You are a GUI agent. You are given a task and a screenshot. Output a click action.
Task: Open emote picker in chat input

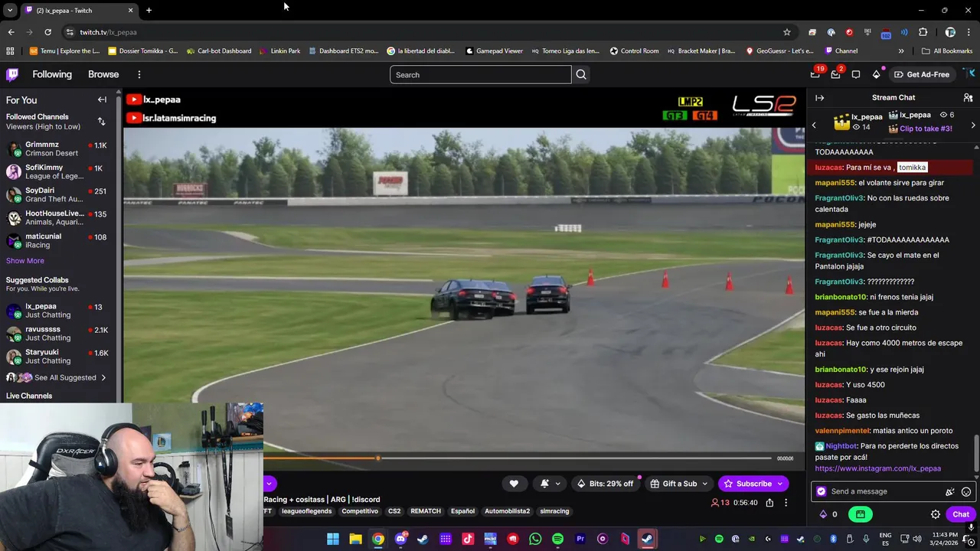[966, 491]
